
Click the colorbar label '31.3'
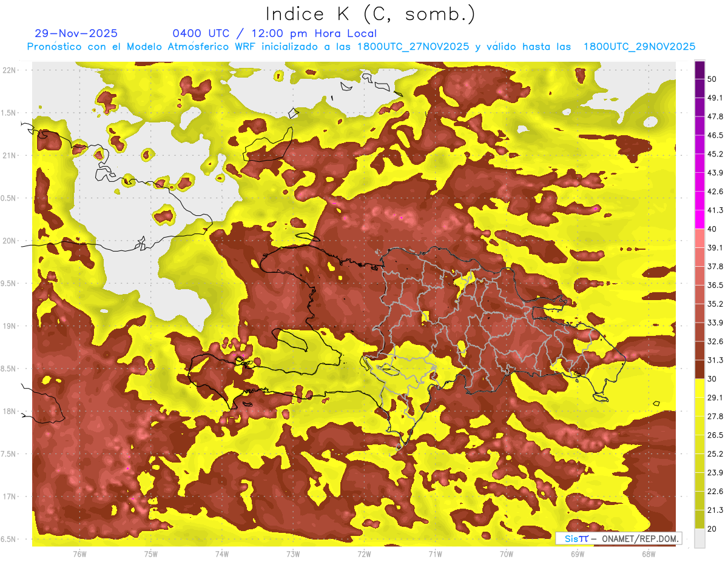pyautogui.click(x=715, y=360)
